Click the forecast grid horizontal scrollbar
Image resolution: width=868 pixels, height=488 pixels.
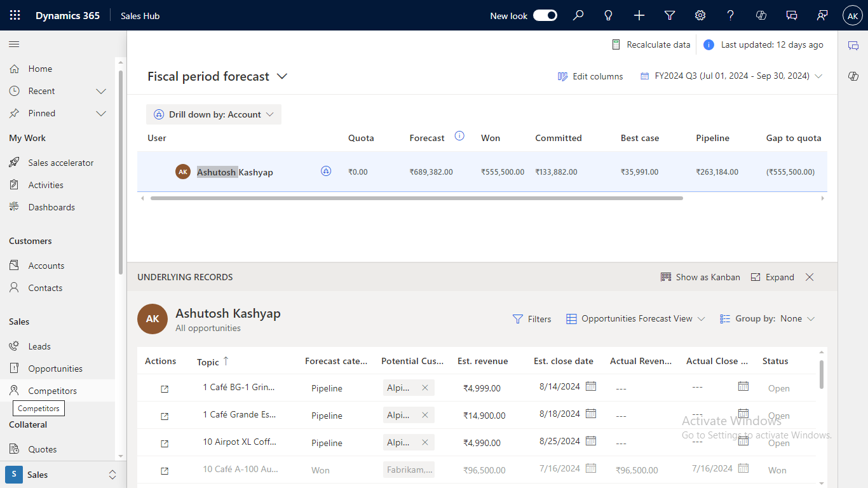pos(416,198)
